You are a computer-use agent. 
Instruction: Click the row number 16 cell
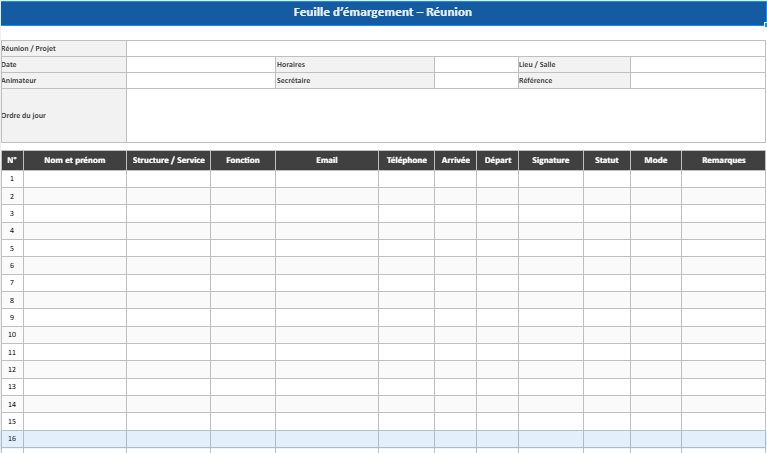coord(12,439)
